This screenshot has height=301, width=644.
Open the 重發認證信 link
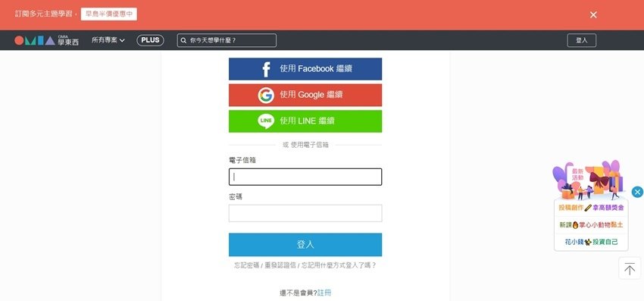280,265
